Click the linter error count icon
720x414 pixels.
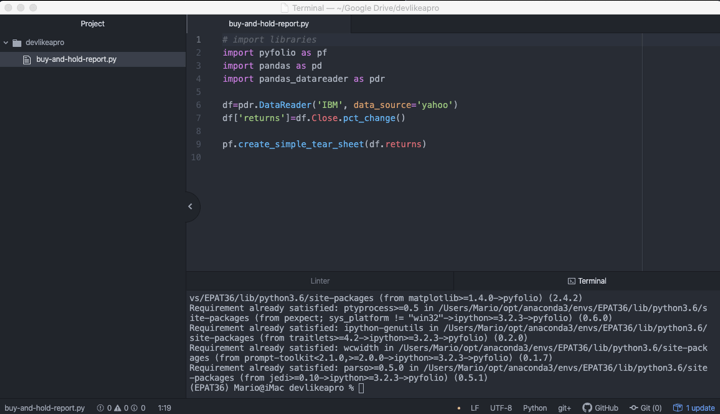pyautogui.click(x=100, y=408)
